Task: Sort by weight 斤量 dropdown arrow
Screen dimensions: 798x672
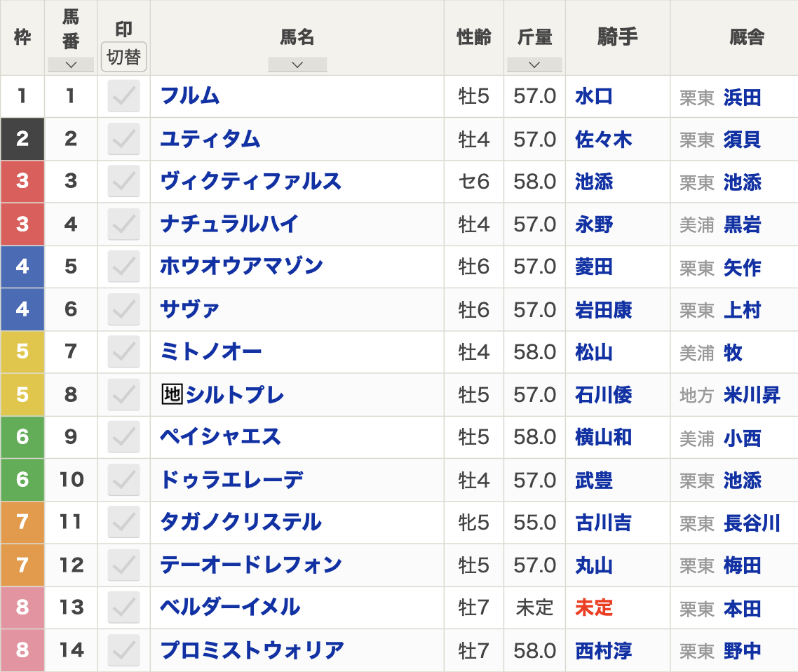Action: tap(534, 65)
